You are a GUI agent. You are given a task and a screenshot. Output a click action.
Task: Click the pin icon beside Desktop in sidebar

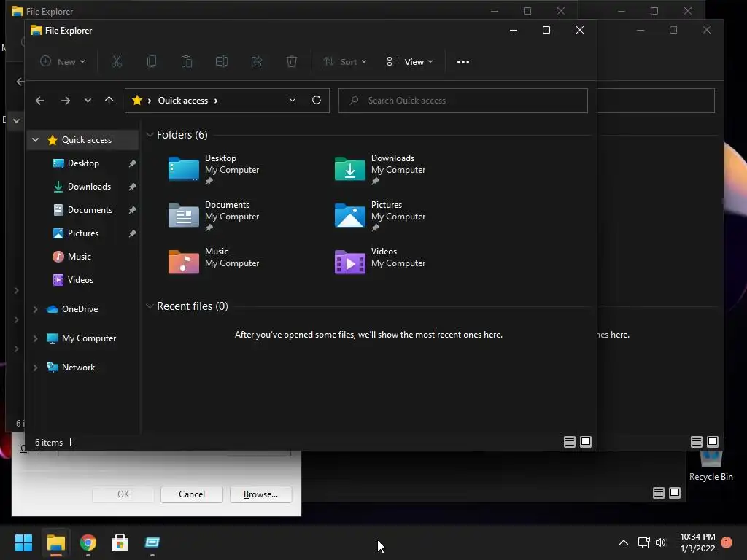(133, 163)
